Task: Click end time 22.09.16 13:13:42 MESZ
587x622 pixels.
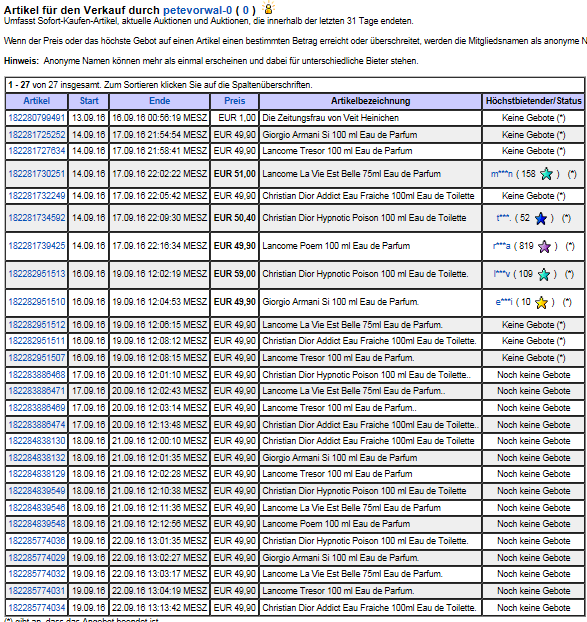Action: [x=159, y=608]
